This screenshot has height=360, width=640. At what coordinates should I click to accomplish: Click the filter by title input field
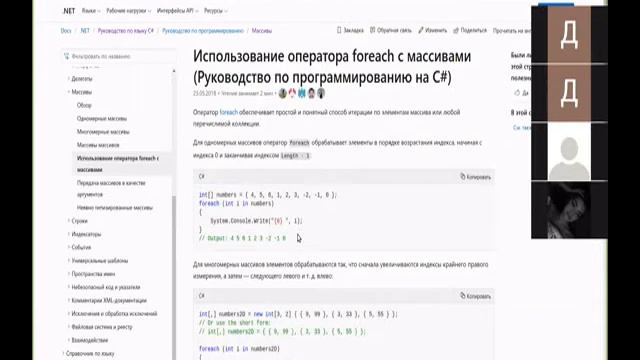tap(119, 56)
